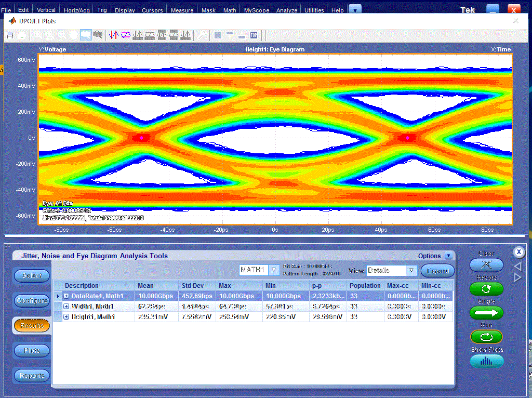
Task: Open the Options dropdown arrow
Action: pos(448,256)
